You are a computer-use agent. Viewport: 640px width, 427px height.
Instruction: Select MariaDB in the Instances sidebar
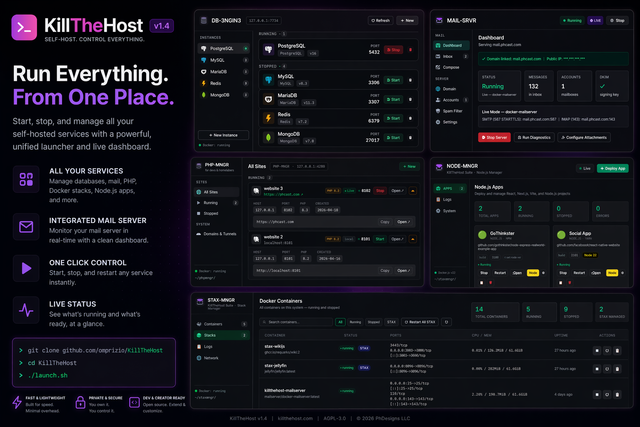224,72
